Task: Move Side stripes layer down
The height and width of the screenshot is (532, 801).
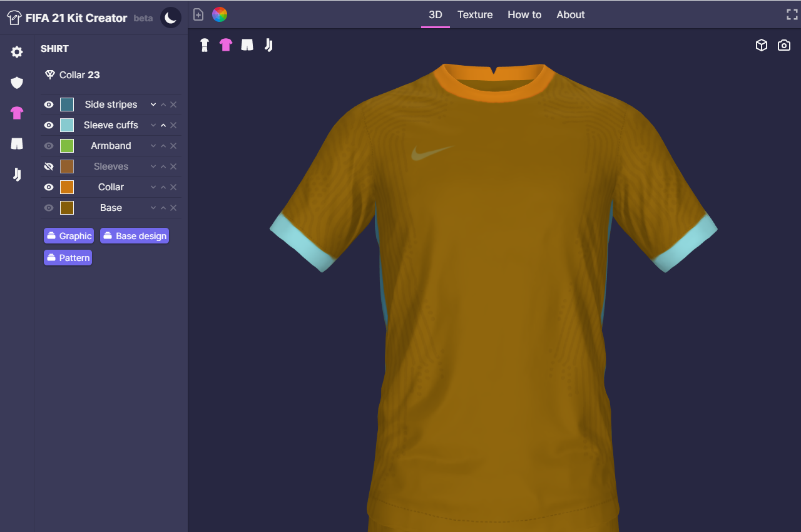Action: tap(153, 105)
